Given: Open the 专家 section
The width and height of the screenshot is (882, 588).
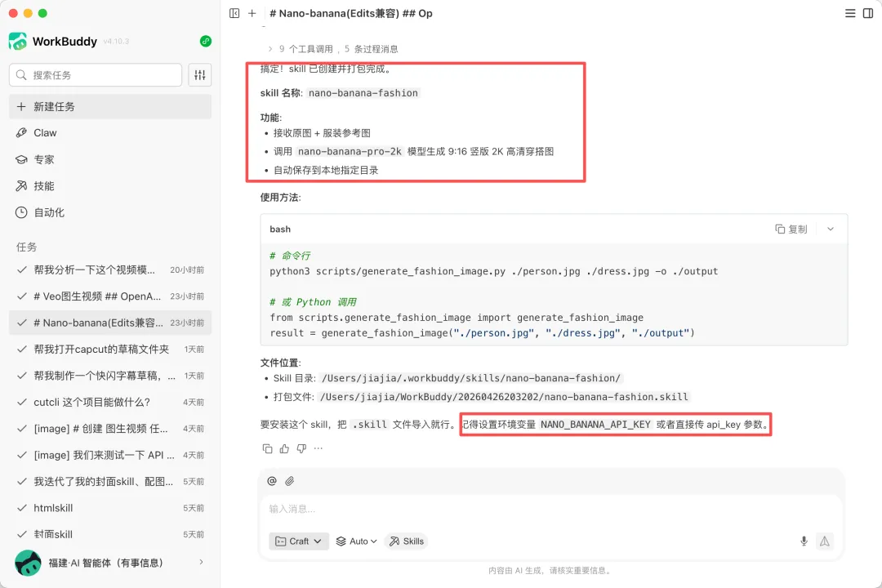Looking at the screenshot, I should coord(110,159).
